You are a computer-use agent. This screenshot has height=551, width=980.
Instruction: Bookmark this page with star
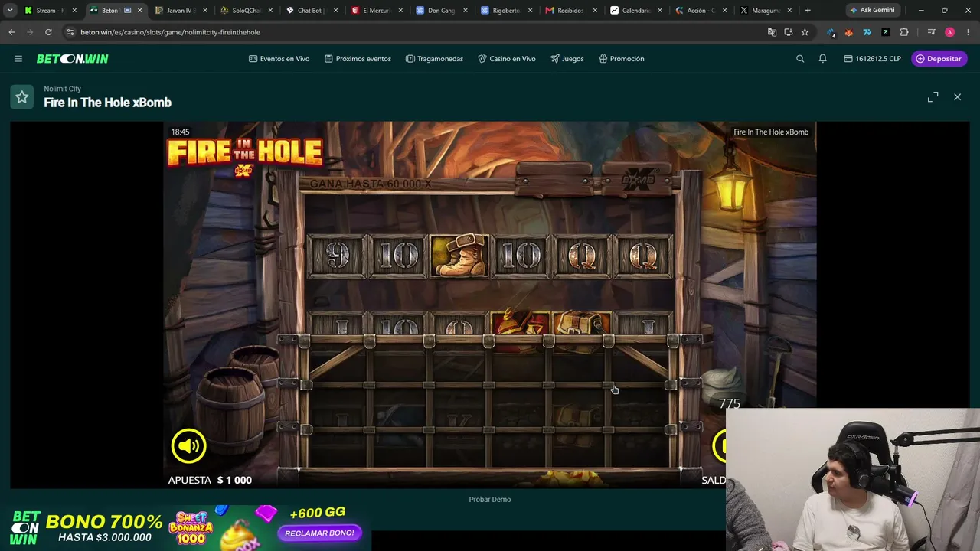805,32
